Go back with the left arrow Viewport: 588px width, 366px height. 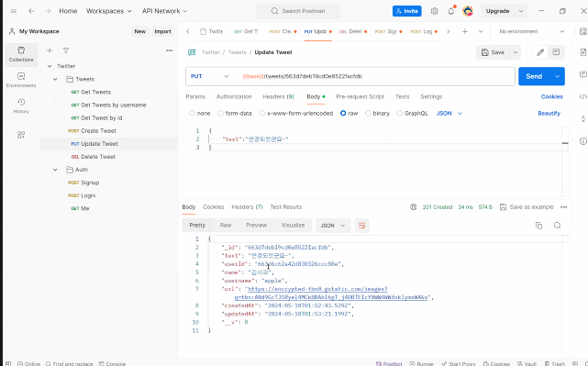pyautogui.click(x=31, y=11)
